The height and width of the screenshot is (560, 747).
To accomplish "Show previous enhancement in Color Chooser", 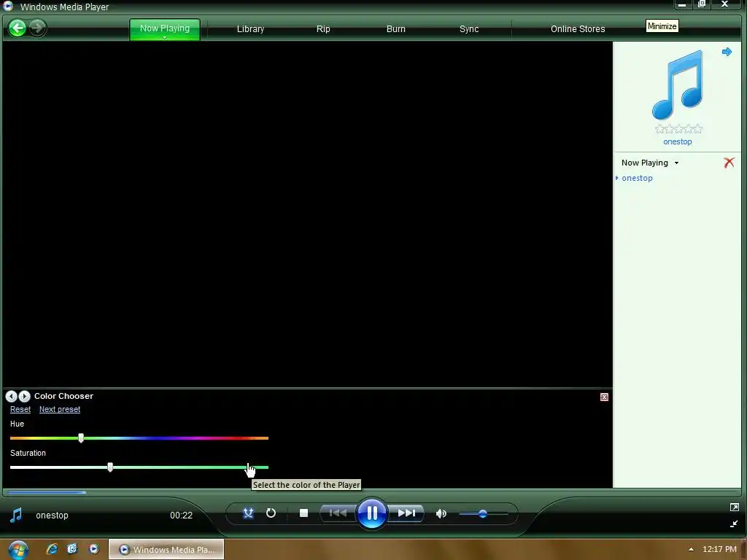I will click(12, 396).
